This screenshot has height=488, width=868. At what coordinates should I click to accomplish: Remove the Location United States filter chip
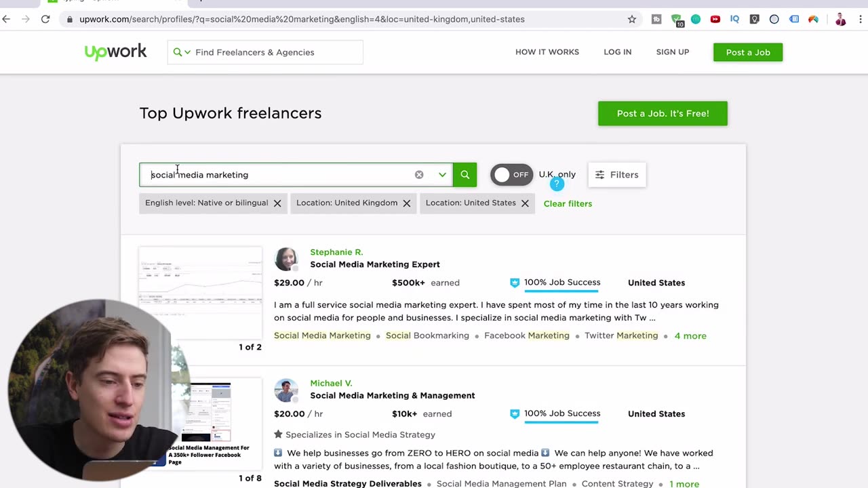tap(525, 203)
